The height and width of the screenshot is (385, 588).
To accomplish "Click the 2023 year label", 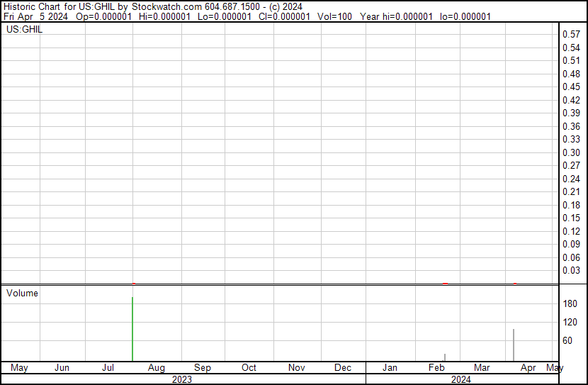I will click(x=182, y=379).
